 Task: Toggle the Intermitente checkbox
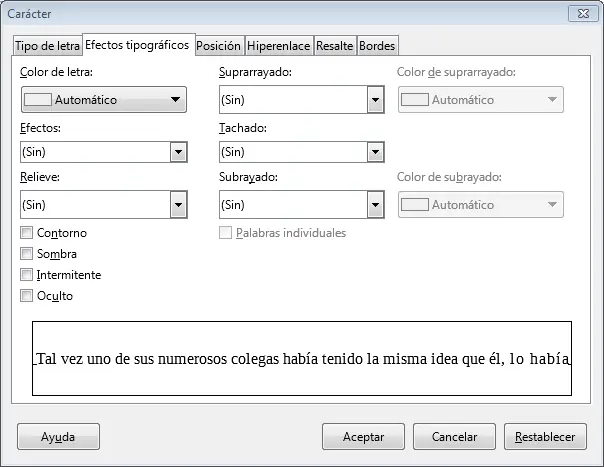[x=27, y=275]
